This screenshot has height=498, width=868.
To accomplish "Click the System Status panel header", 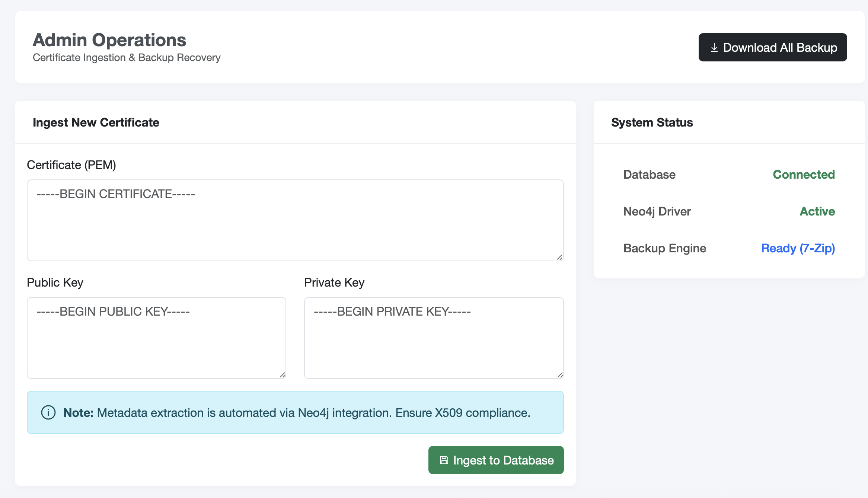I will click(x=652, y=122).
